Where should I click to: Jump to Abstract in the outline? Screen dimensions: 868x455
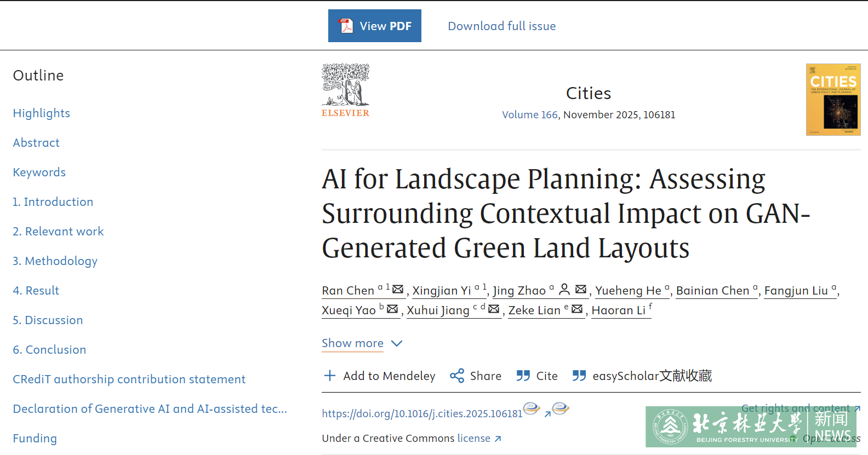click(36, 143)
